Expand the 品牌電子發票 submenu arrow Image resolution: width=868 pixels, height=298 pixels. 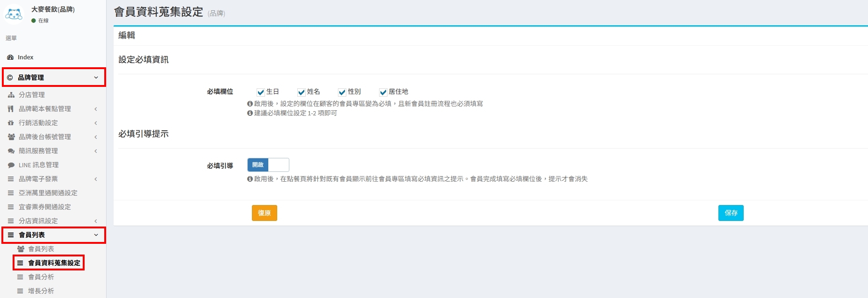[96, 179]
